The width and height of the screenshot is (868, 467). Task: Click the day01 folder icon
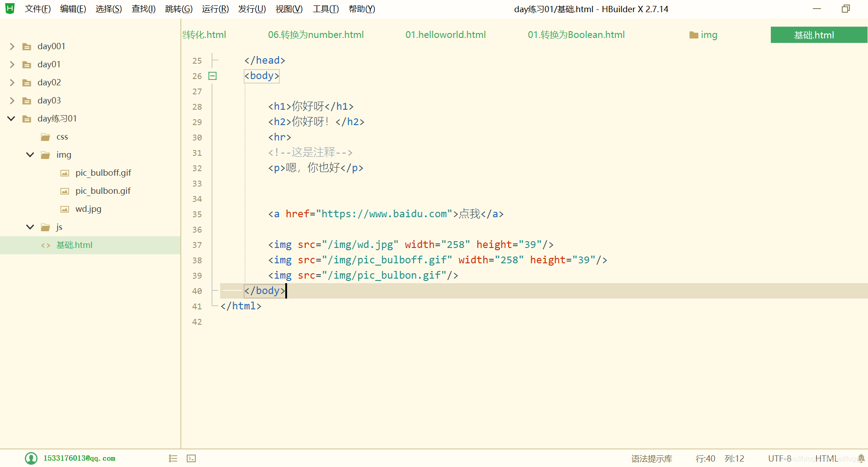click(x=27, y=65)
